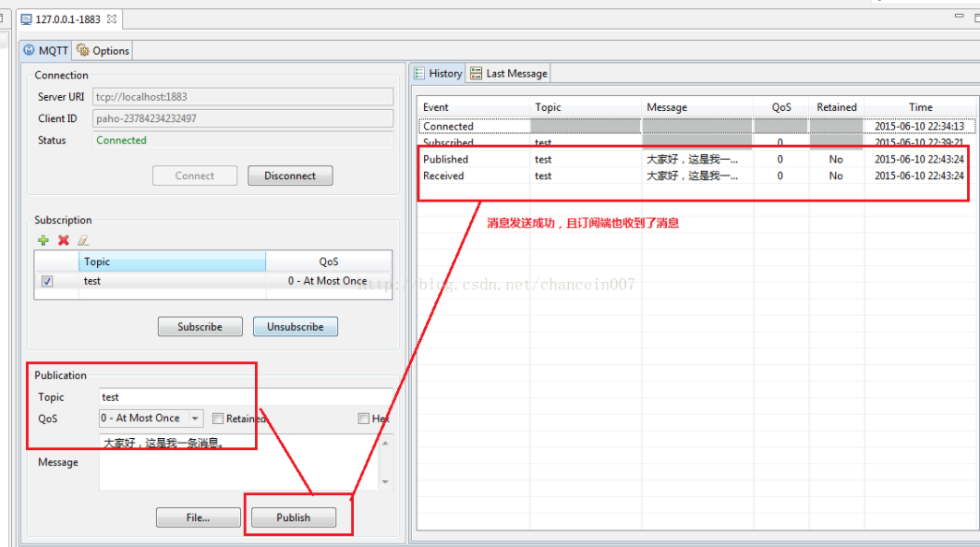Click the File... button
The height and width of the screenshot is (547, 980).
[199, 517]
